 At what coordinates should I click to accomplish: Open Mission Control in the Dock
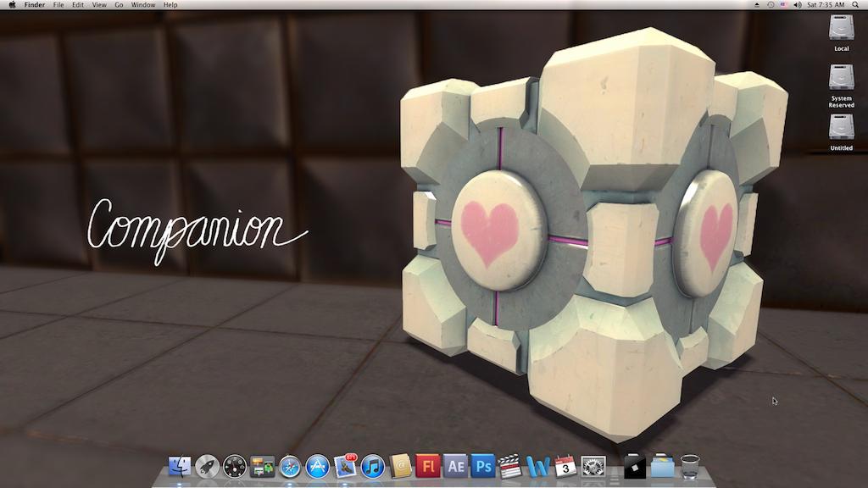coord(263,467)
